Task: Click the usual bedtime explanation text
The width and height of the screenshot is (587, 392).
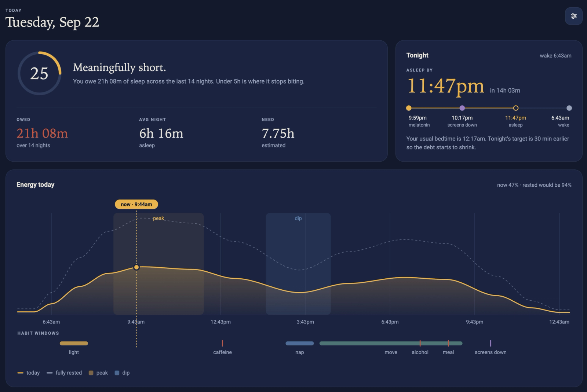Action: [x=488, y=143]
